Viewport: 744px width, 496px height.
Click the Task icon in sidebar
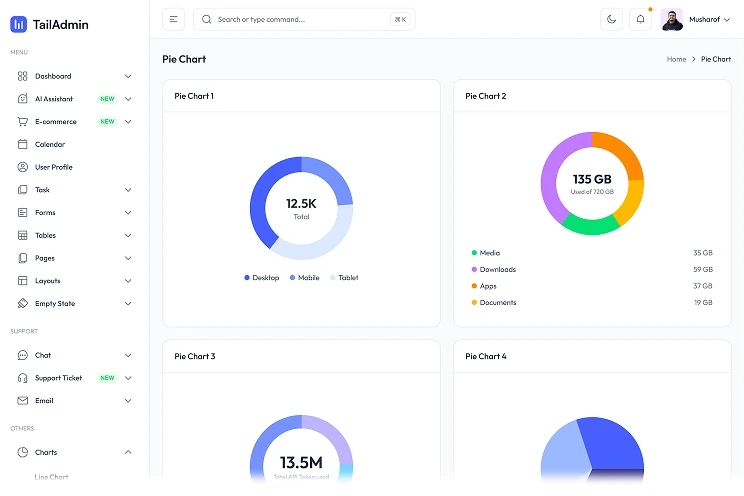click(x=22, y=190)
